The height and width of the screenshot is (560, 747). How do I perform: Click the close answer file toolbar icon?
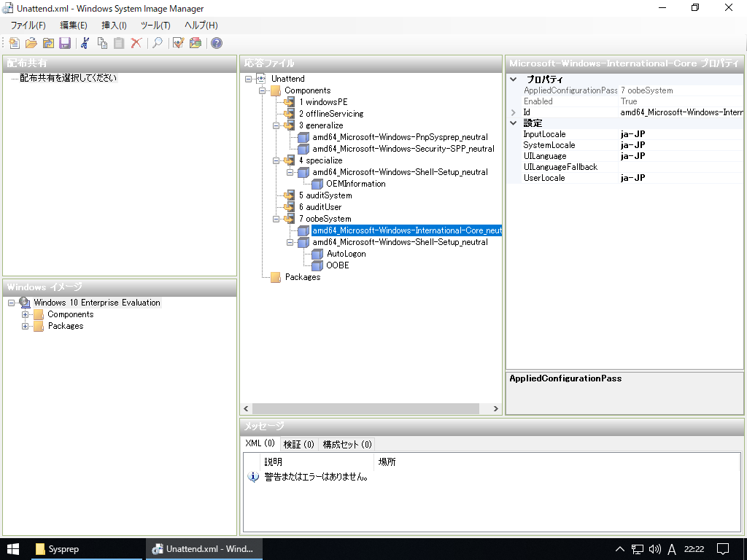48,43
